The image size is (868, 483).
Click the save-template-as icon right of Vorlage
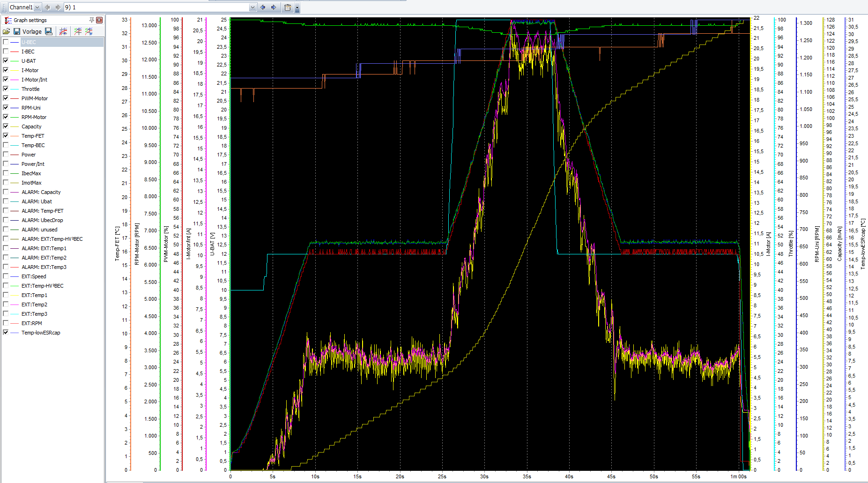[x=48, y=31]
